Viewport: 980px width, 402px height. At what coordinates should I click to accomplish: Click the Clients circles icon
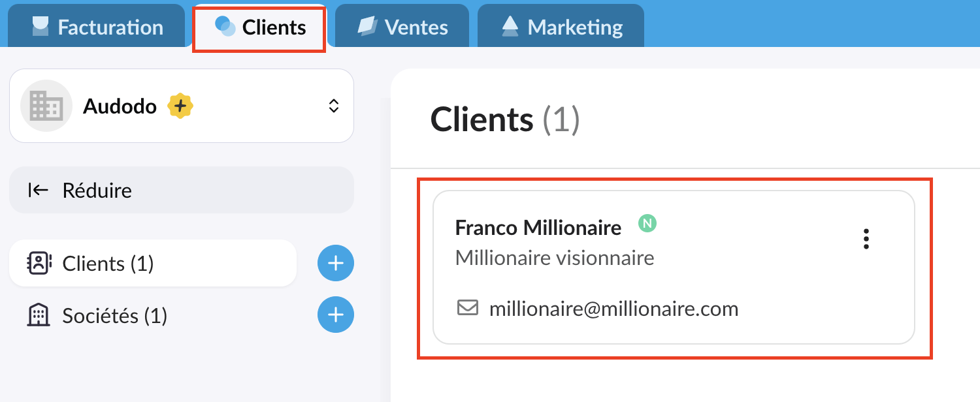pos(225,27)
